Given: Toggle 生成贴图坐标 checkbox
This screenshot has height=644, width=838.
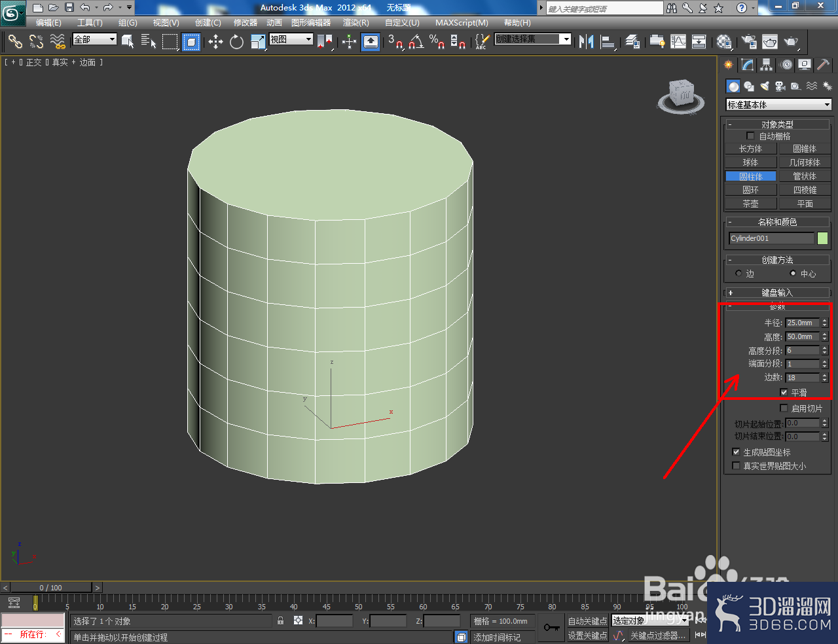Looking at the screenshot, I should pyautogui.click(x=736, y=452).
